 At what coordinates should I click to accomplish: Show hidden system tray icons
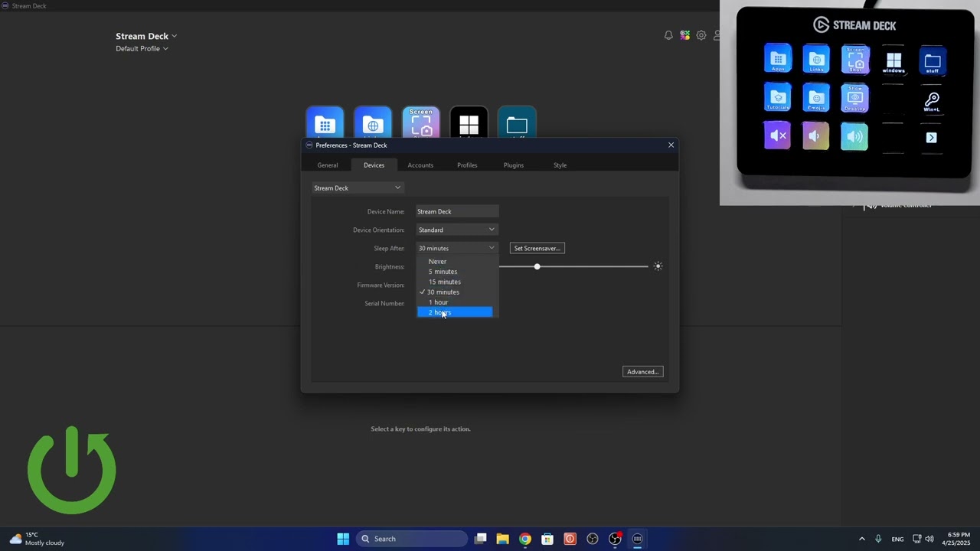pos(861,539)
